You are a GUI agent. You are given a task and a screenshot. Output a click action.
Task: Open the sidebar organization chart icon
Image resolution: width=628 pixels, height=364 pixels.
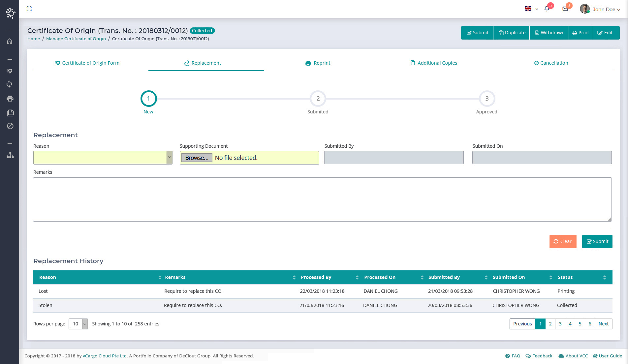[10, 155]
